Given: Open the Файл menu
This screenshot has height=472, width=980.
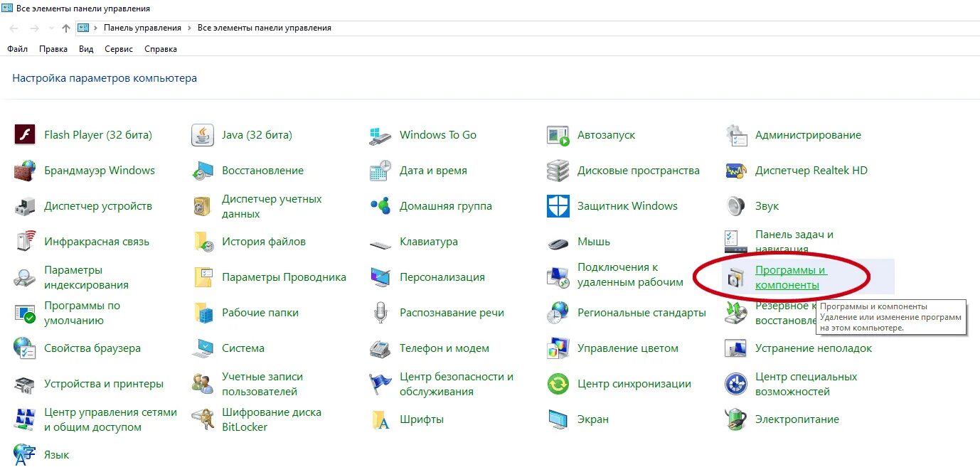Looking at the screenshot, I should coord(18,49).
